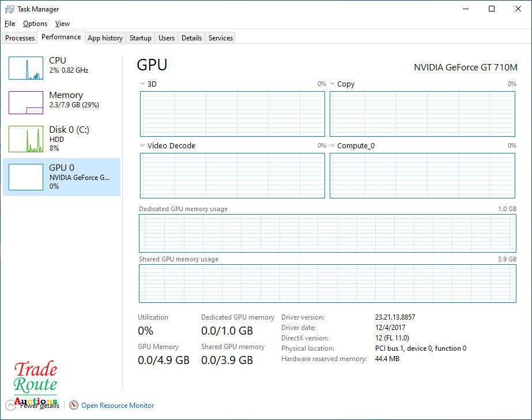Click the Dedicated GPU memory usage graph
This screenshot has width=532, height=420.
click(327, 233)
